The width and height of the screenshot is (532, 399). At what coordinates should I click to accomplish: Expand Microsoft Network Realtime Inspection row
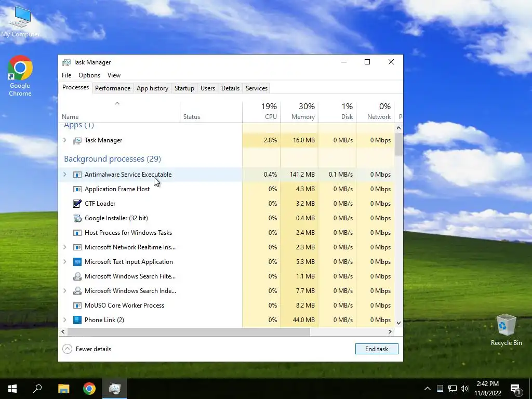[65, 247]
